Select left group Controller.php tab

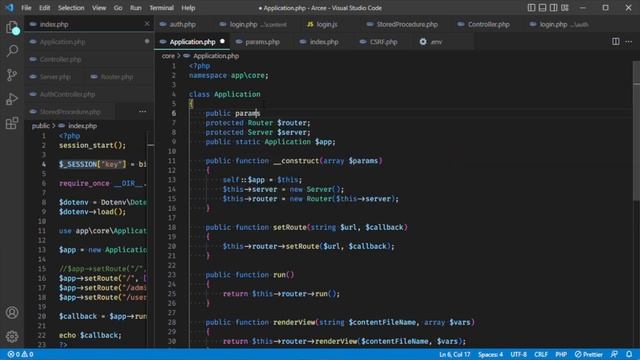click(89, 59)
